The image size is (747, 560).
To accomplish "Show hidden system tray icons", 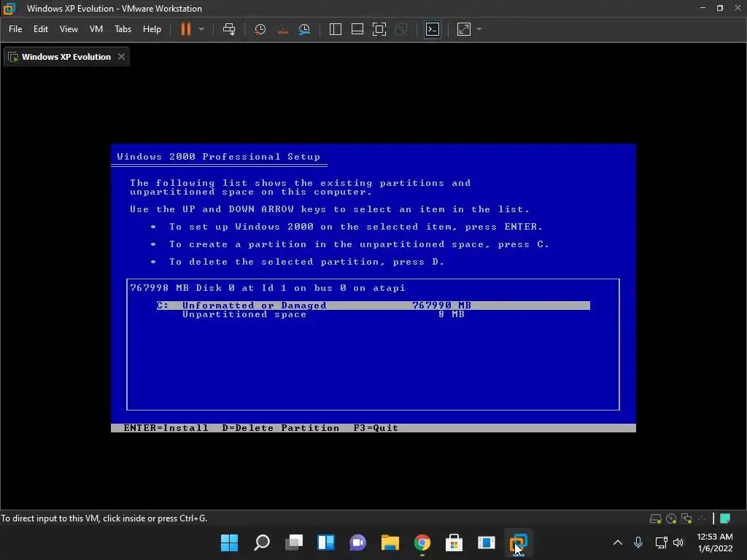I will 618,542.
